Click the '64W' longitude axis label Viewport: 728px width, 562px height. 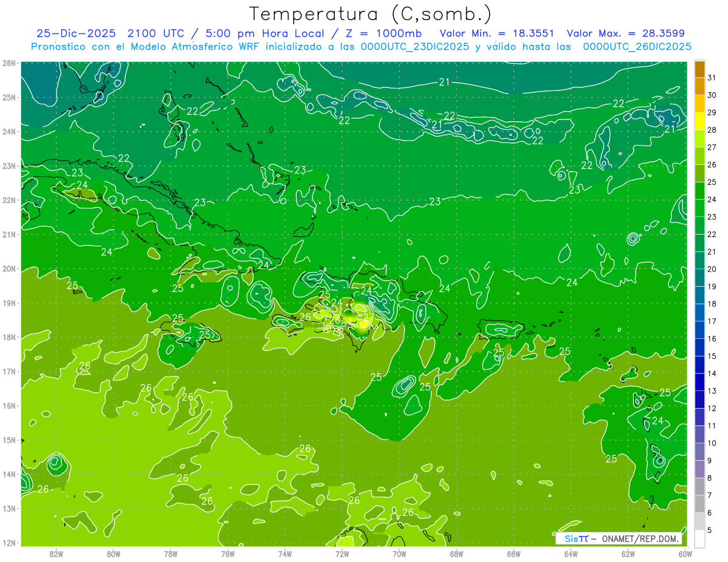571,554
